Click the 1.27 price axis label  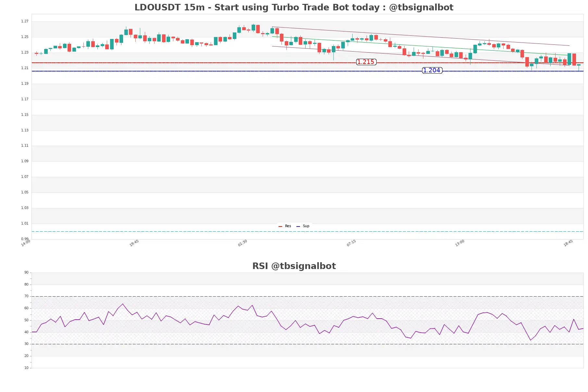pyautogui.click(x=25, y=21)
